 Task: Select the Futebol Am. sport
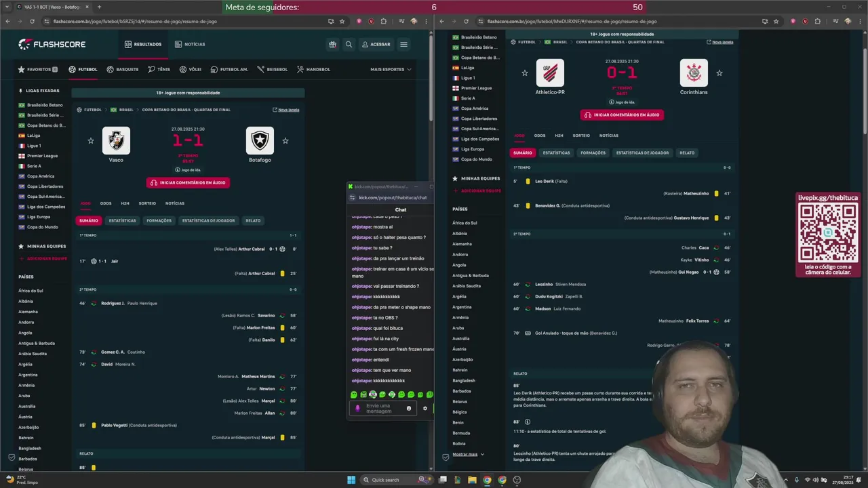(229, 69)
